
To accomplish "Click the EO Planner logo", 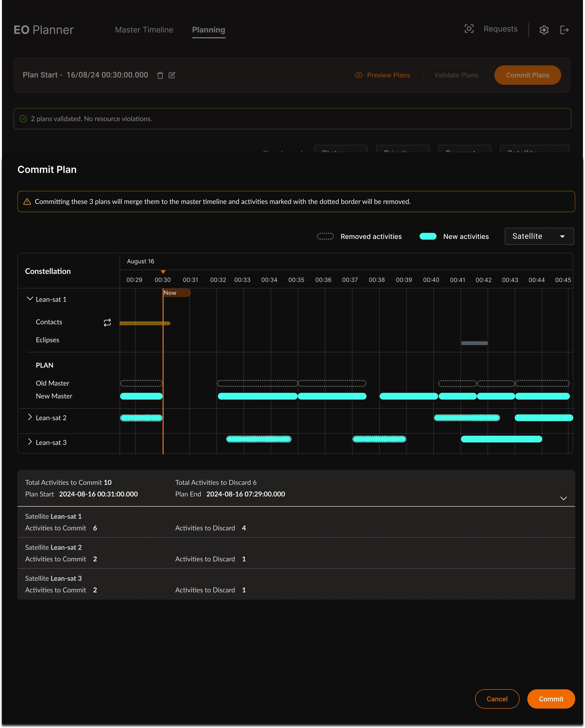I will click(x=44, y=30).
